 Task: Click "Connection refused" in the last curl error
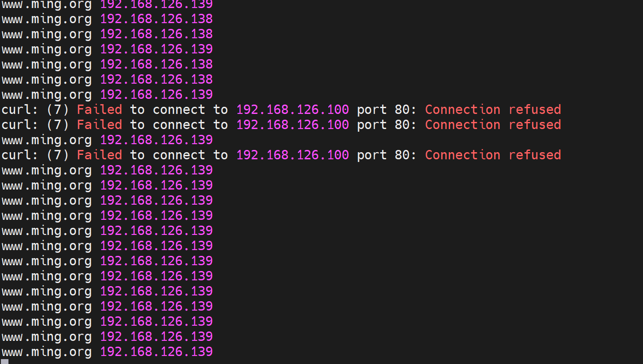coord(492,155)
